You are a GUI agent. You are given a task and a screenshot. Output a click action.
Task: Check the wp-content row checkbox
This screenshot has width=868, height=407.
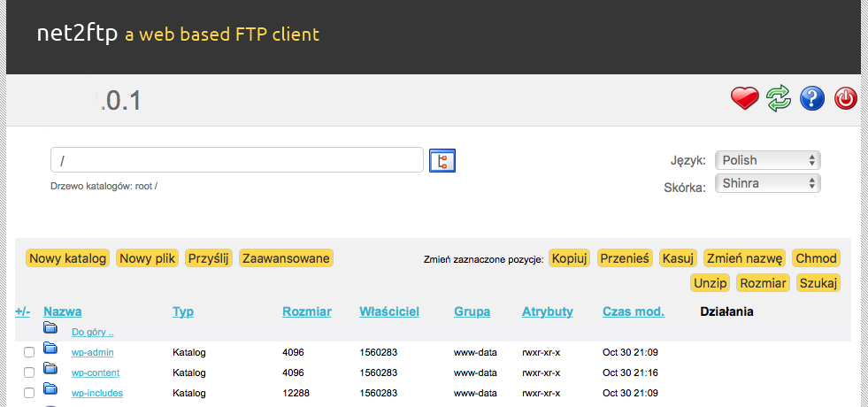coord(29,372)
